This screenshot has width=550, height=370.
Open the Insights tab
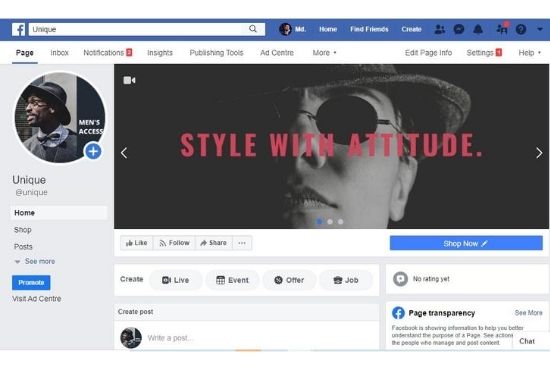tap(160, 53)
